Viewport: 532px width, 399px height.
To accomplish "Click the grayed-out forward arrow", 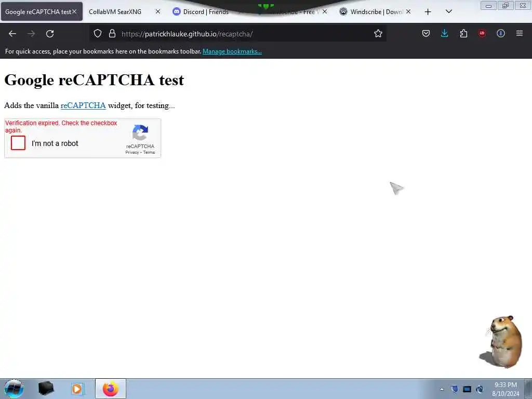I will click(31, 34).
